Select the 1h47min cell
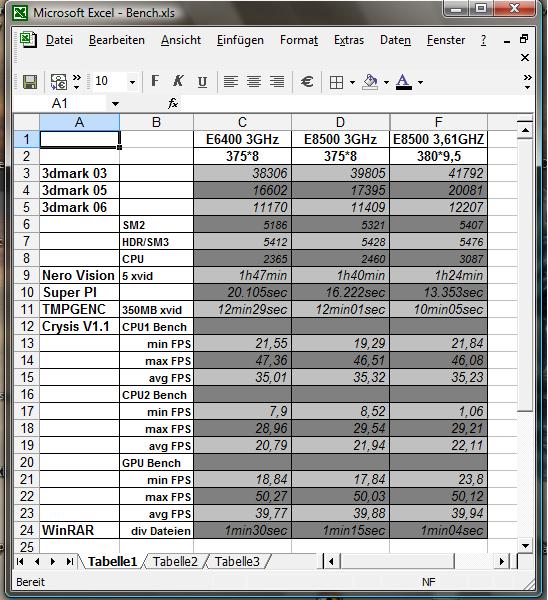The height and width of the screenshot is (600, 548). pos(242,276)
